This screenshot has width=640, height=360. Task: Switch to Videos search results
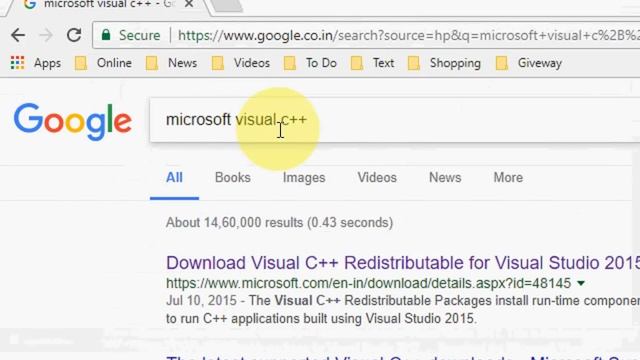[x=377, y=178]
